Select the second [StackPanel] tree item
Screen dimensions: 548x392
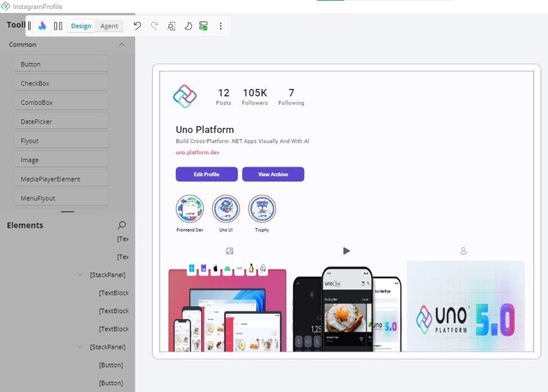(x=108, y=347)
